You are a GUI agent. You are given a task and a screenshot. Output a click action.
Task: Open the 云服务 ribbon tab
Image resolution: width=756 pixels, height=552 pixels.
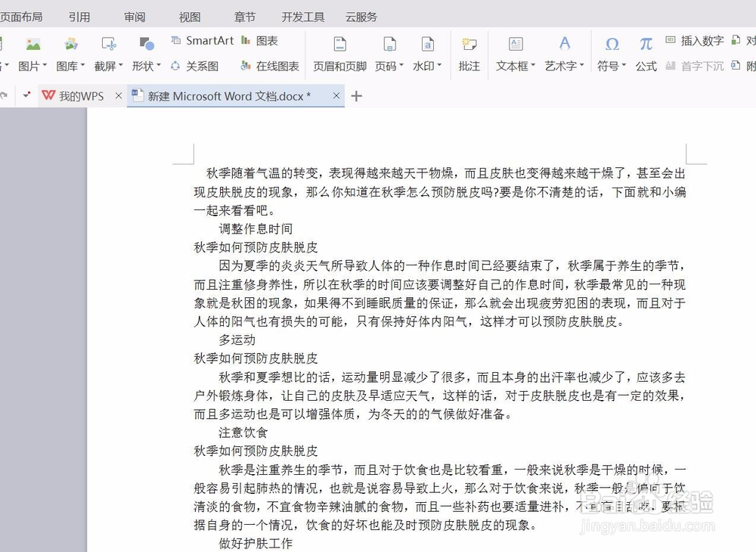[361, 17]
